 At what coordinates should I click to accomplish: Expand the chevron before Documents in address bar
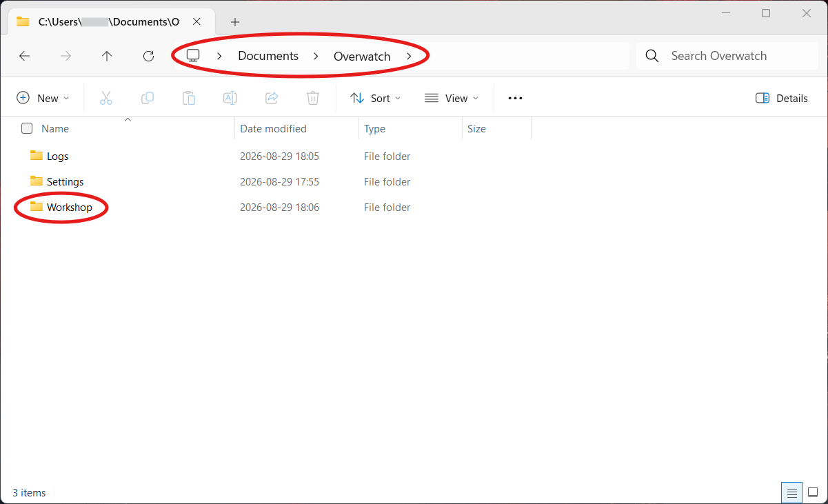[219, 57]
